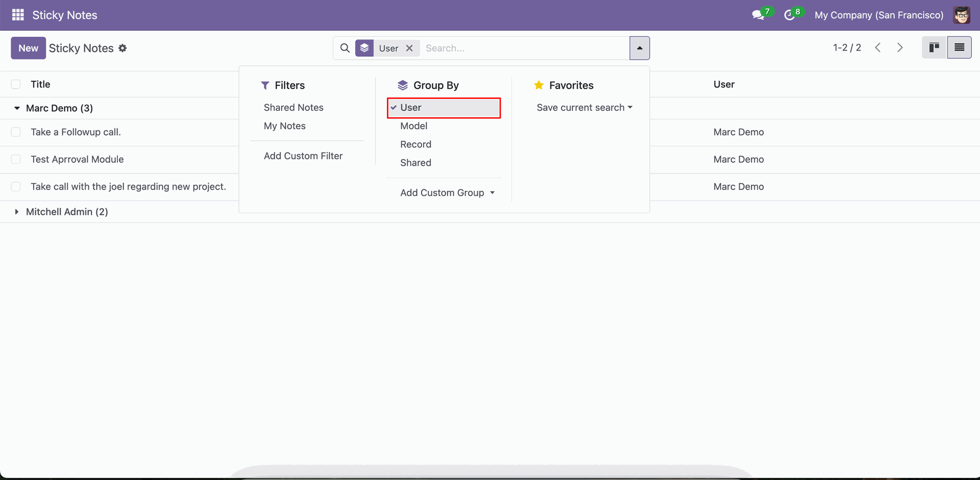
Task: Click the New button
Action: point(28,48)
